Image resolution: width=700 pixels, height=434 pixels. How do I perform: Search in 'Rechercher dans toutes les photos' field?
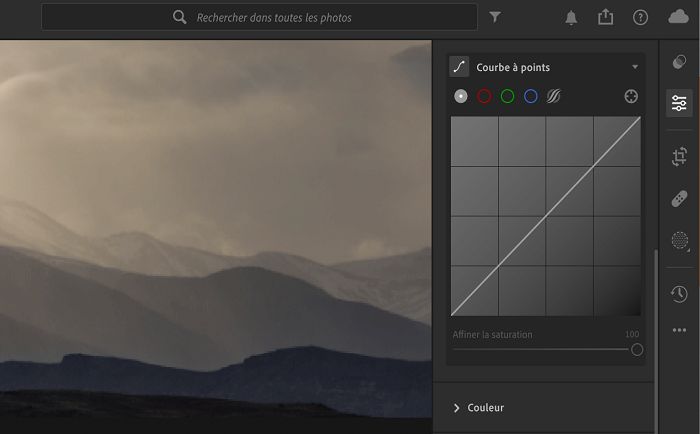click(x=259, y=17)
